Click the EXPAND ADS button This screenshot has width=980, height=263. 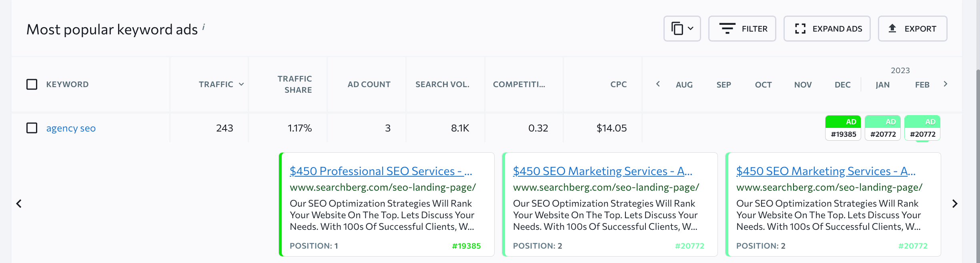pyautogui.click(x=827, y=29)
